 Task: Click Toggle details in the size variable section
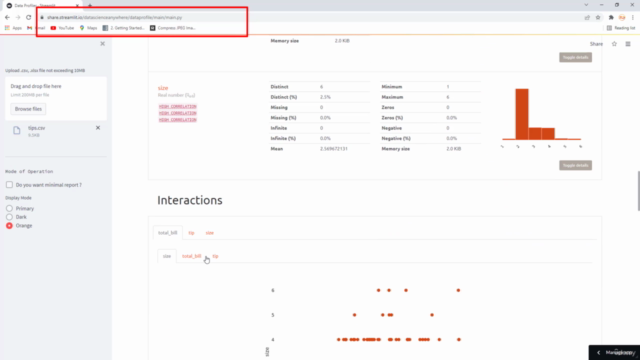click(x=576, y=165)
